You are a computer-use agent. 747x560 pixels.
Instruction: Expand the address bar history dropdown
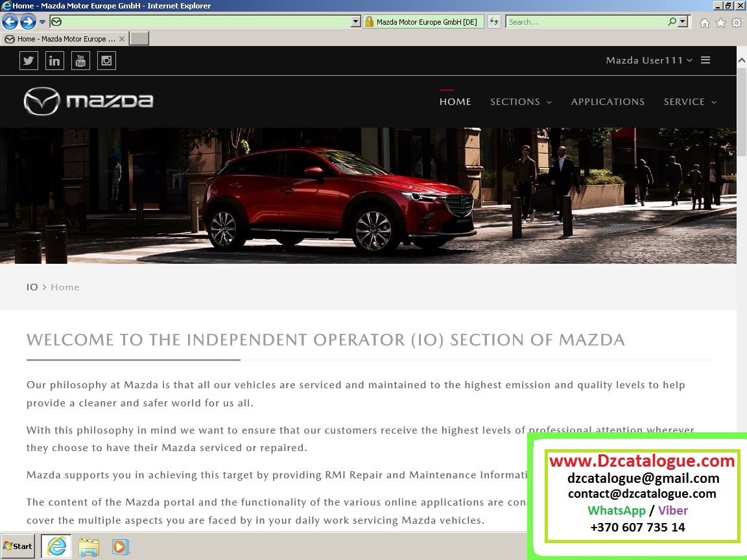pyautogui.click(x=355, y=21)
